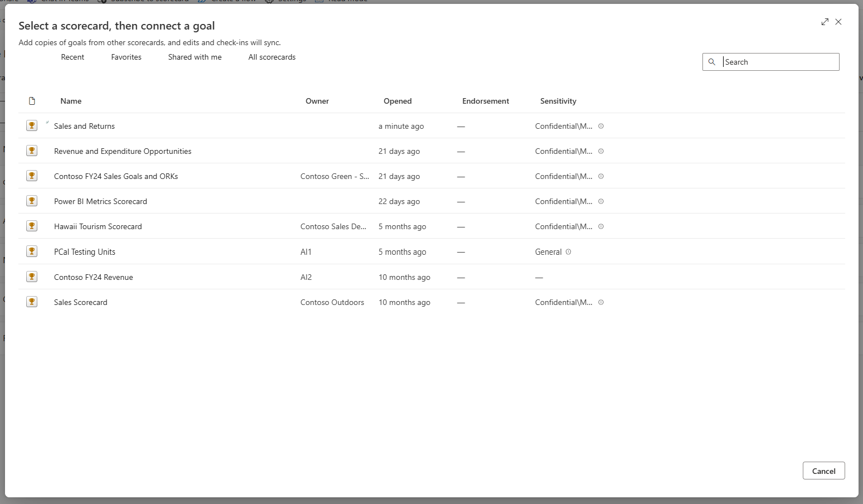This screenshot has height=504, width=863.
Task: Click sensitivity info icon for Power BI Metrics Scorecard
Action: point(601,201)
